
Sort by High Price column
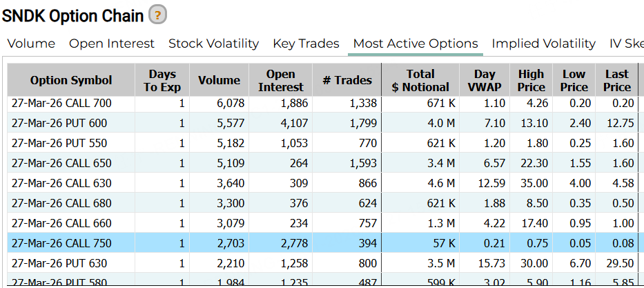tap(531, 80)
